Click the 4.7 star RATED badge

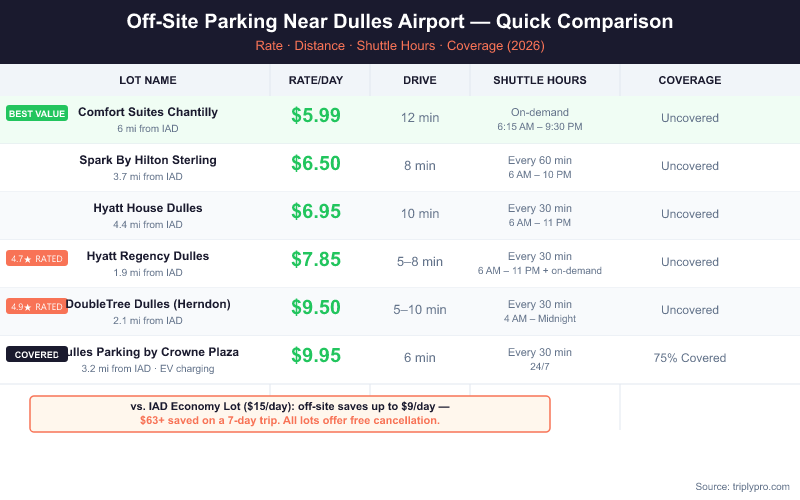(x=37, y=258)
